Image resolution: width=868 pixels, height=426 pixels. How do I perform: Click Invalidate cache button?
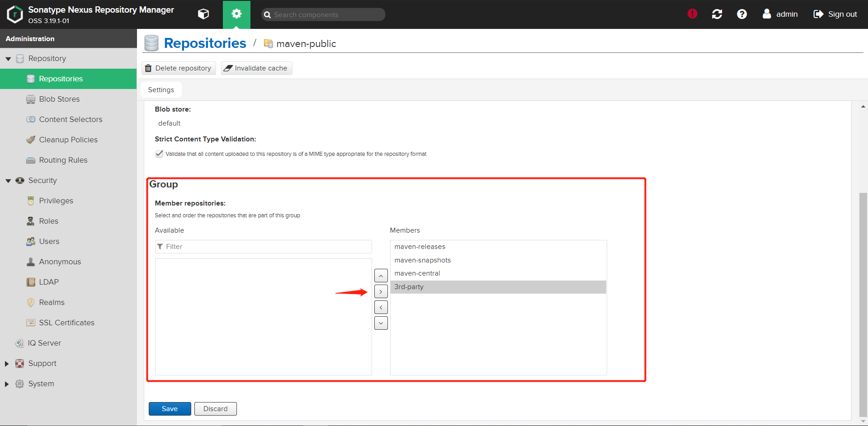(256, 68)
